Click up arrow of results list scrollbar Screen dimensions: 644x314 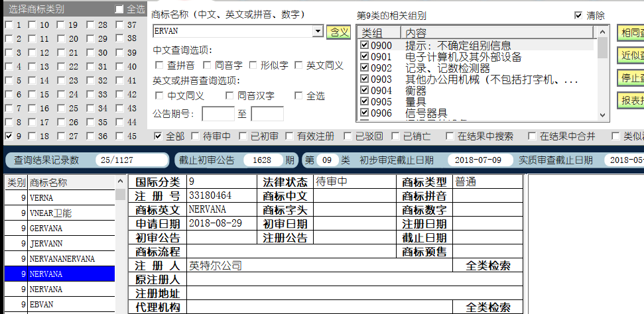pos(120,182)
